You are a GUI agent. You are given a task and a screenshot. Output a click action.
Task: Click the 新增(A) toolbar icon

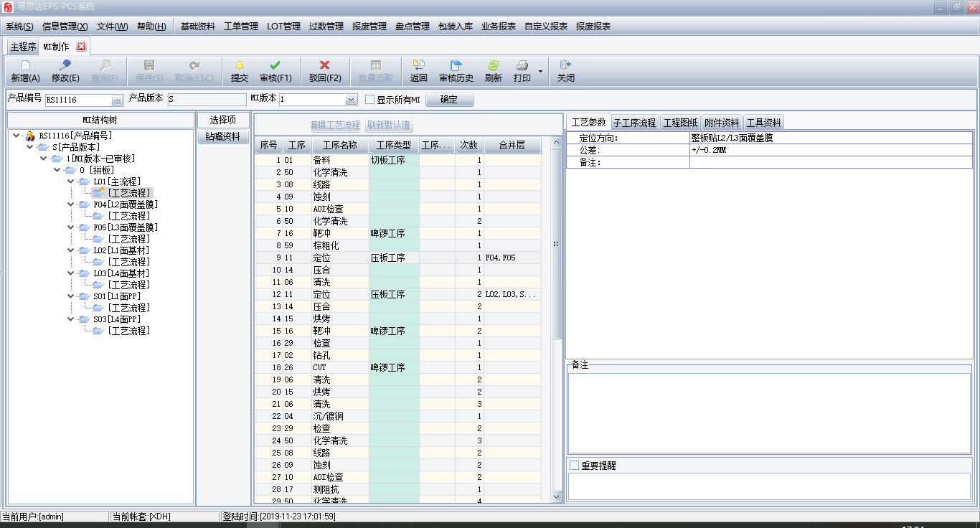click(25, 71)
